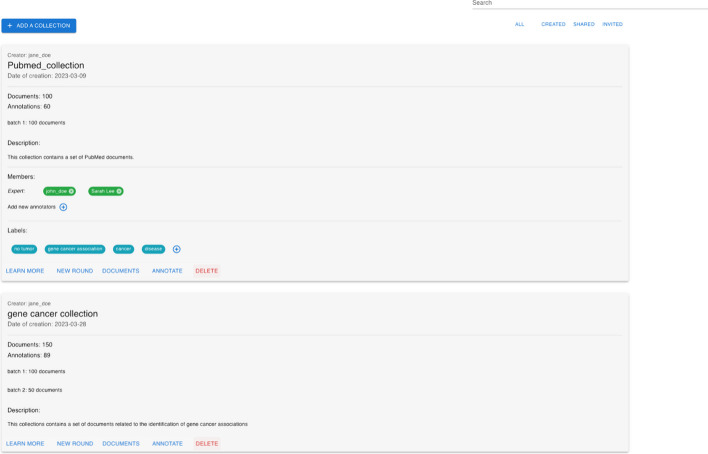
Task: Click plus icon beside Add new annotators
Action: tap(63, 207)
